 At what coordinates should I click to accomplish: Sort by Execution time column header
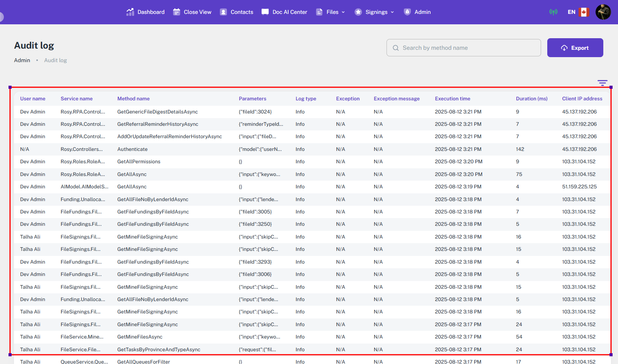pyautogui.click(x=453, y=99)
